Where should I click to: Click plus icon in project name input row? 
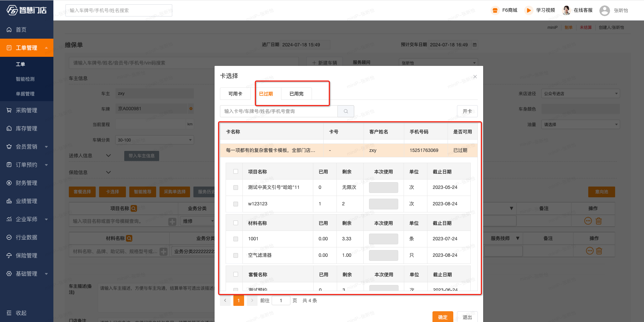point(172,222)
